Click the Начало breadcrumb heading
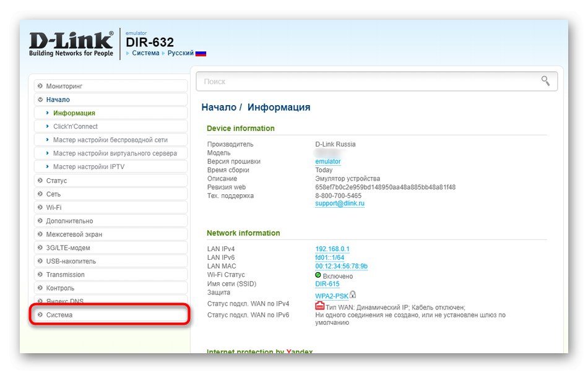The image size is (588, 373). pos(218,107)
